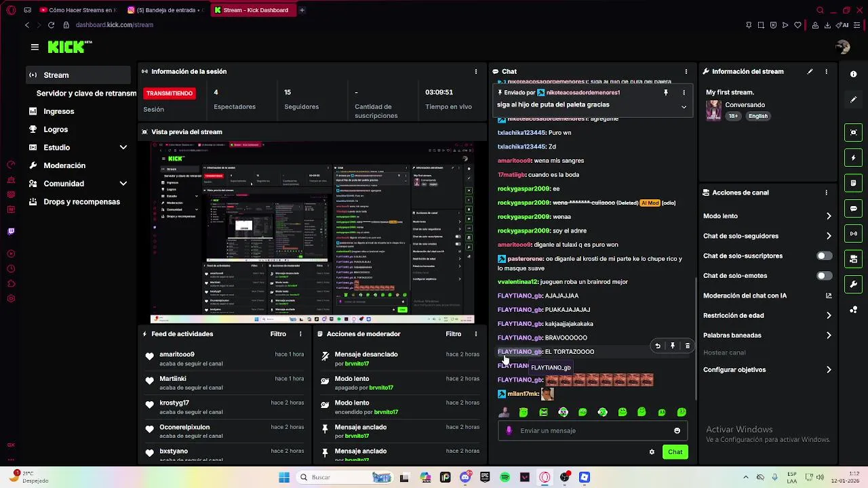Screen dimensions: 868x488
Task: Click the stream preview thumbnail
Action: click(313, 232)
